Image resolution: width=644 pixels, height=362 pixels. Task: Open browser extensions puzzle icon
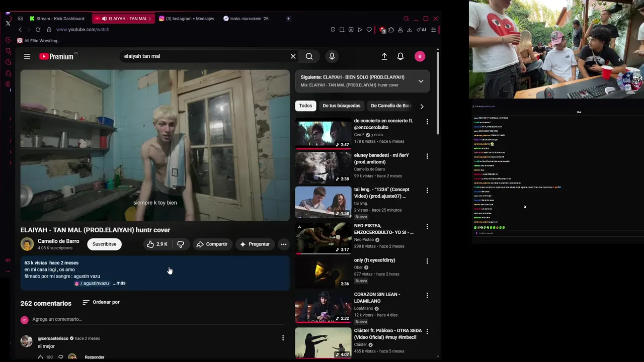pyautogui.click(x=391, y=30)
